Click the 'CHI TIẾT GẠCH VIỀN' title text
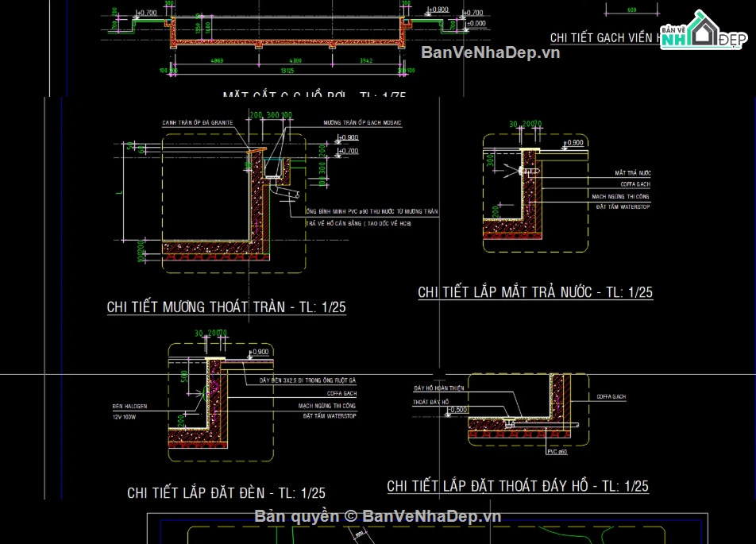 [x=604, y=37]
